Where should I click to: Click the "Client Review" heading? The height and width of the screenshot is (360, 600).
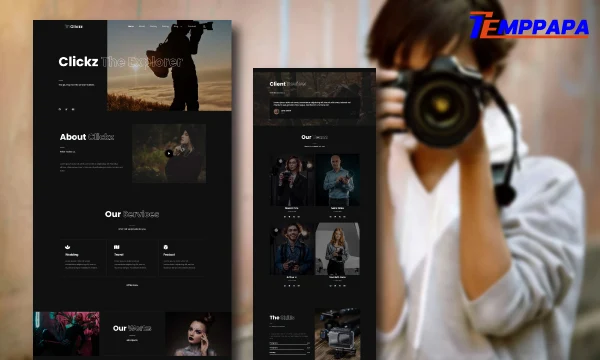[288, 84]
